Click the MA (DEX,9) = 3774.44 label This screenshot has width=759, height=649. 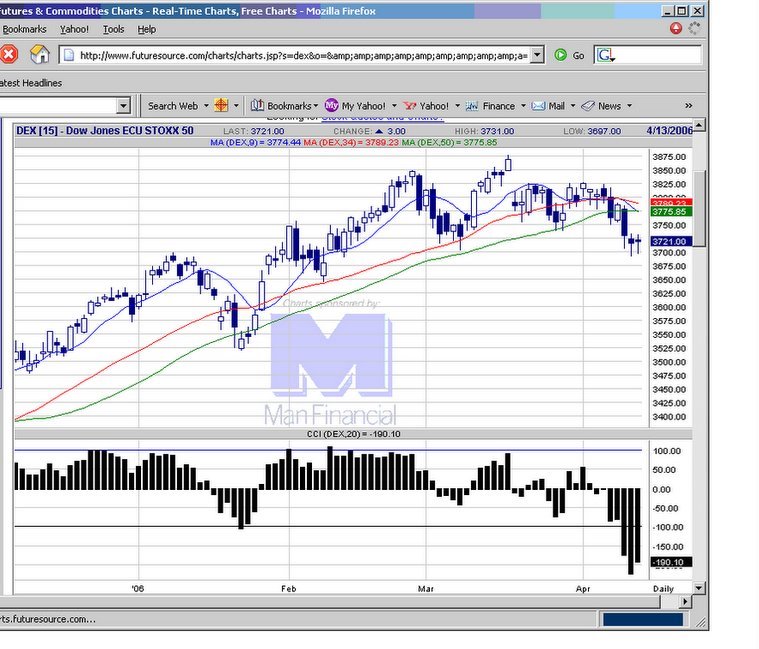tap(255, 143)
